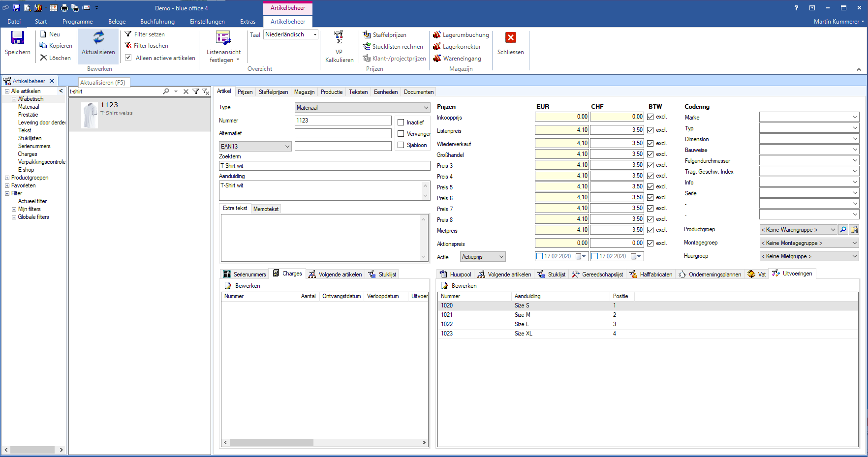
Task: Click the Aktualisieren refresh icon
Action: pyautogui.click(x=98, y=38)
